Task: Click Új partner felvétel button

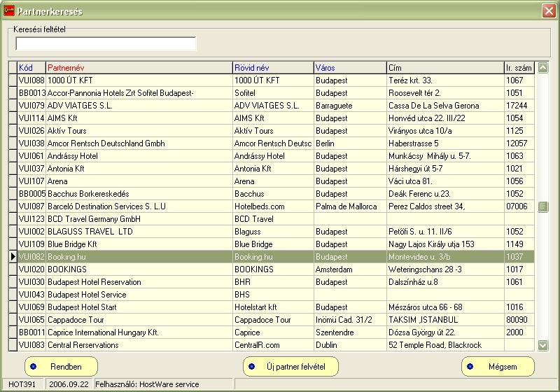Action: click(290, 366)
